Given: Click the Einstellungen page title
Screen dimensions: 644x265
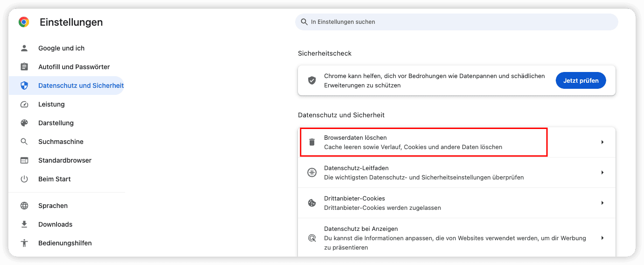Looking at the screenshot, I should 71,22.
